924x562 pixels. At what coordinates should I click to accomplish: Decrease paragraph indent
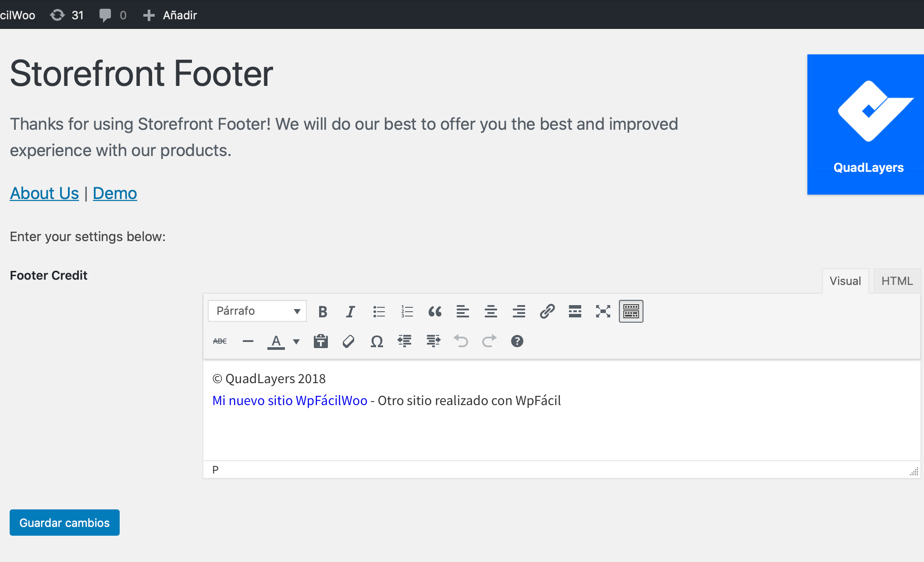405,341
